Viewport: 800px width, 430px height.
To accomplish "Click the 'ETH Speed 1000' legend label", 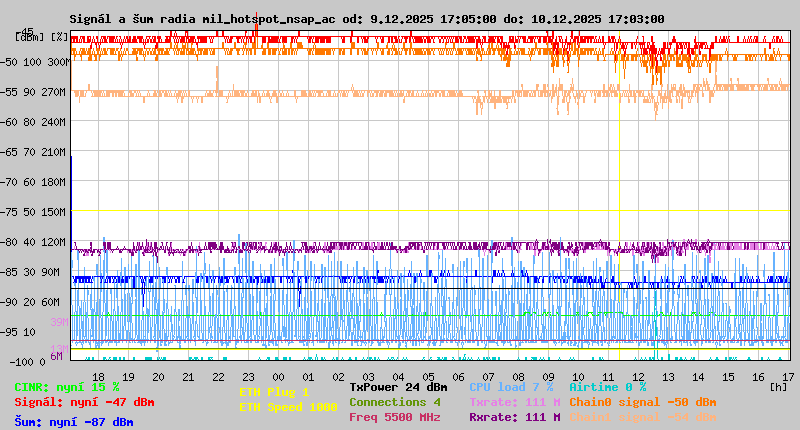I will coord(288,407).
